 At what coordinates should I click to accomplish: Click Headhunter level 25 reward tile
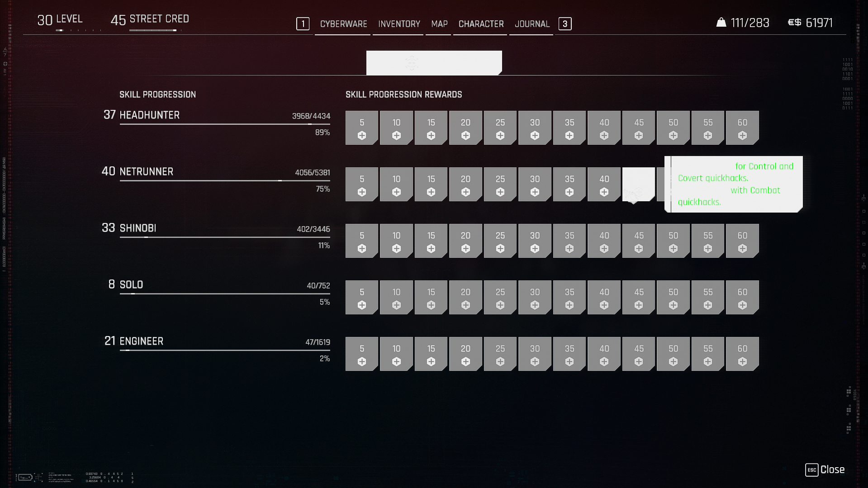(500, 128)
